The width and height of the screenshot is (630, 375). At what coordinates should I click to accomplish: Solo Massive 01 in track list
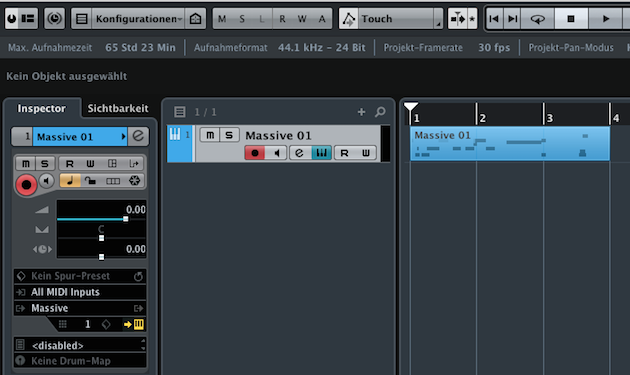(229, 135)
